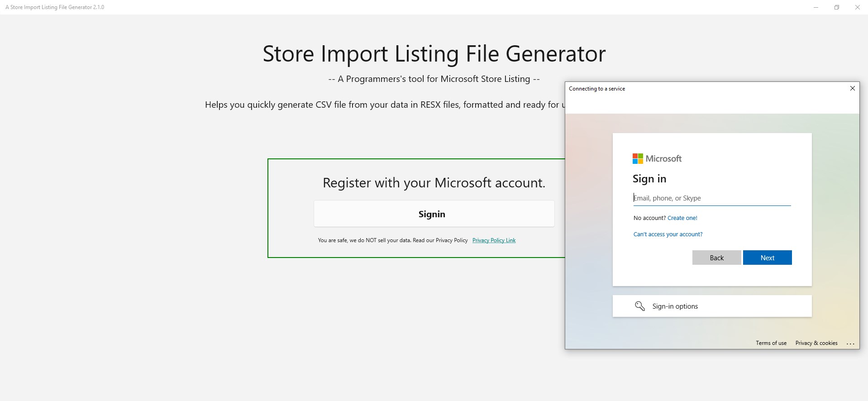
Task: Open Privacy & cookies link
Action: [x=816, y=343]
